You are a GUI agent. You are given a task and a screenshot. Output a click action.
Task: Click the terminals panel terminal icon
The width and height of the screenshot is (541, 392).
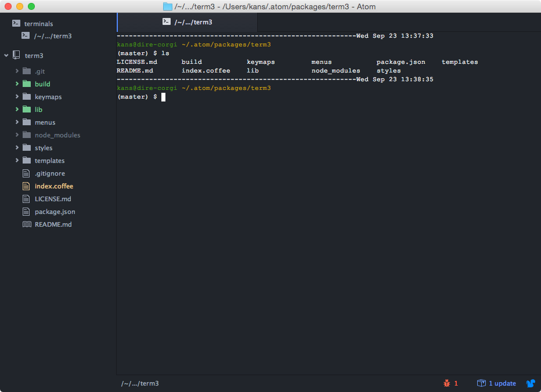[16, 23]
